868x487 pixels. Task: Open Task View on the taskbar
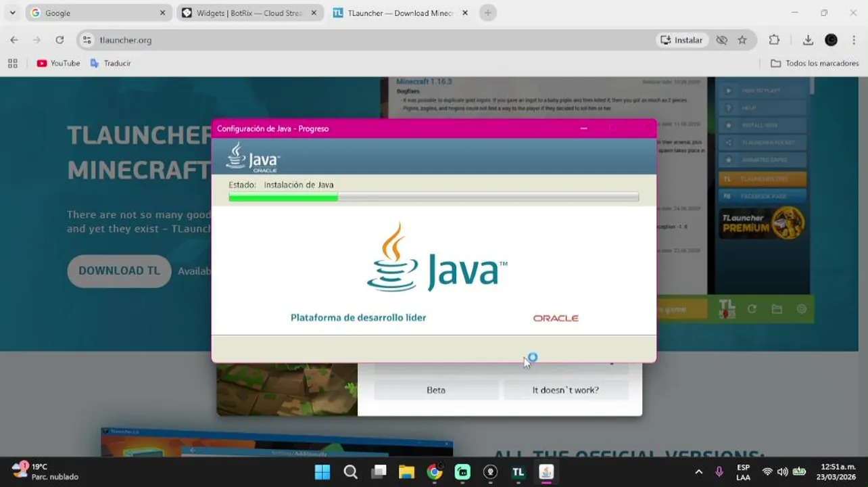[x=379, y=472]
